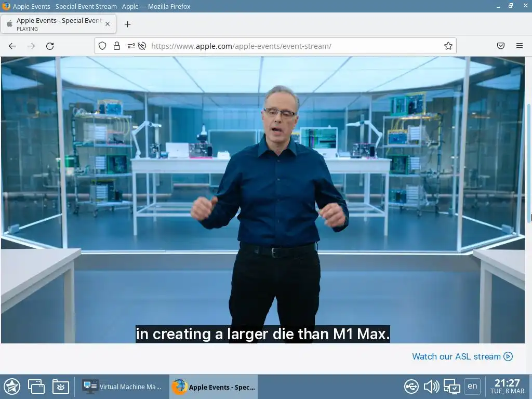
Task: Select Apple Events Firefox taskbar entry
Action: (x=214, y=387)
